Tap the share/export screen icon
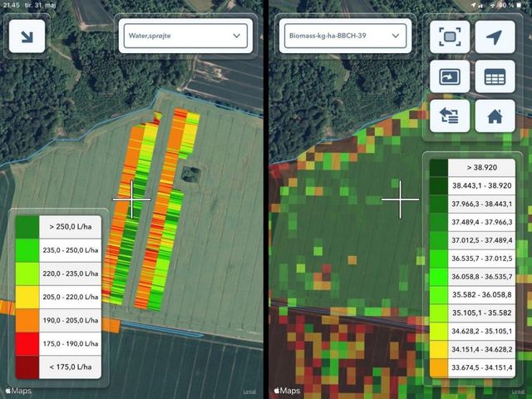Screen dimensions: 532x399 (450, 76)
